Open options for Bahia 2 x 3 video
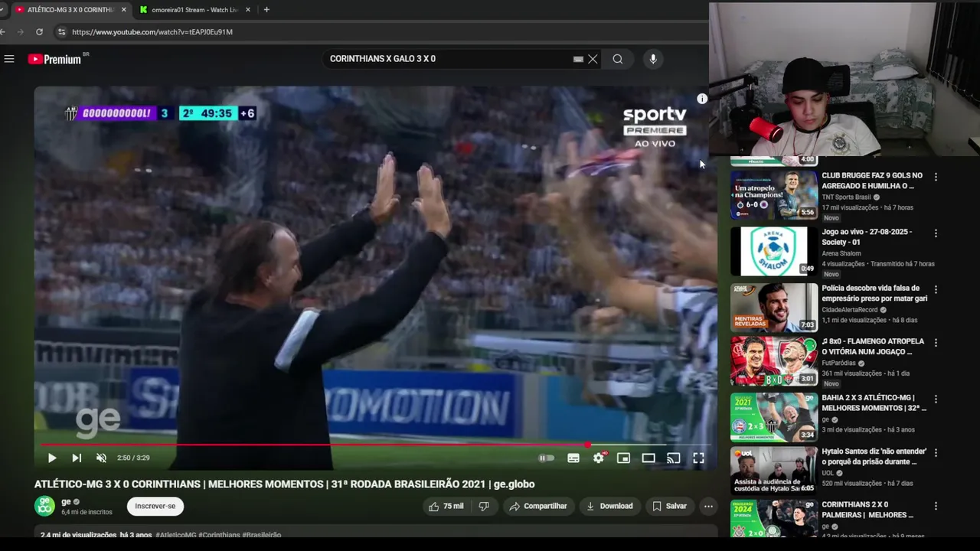This screenshot has height=551, width=980. pyautogui.click(x=936, y=399)
